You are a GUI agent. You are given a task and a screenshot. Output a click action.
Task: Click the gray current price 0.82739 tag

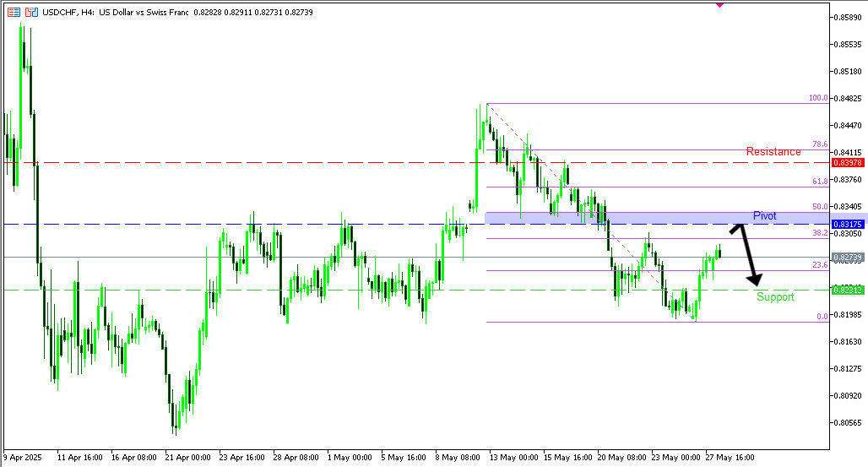846,257
